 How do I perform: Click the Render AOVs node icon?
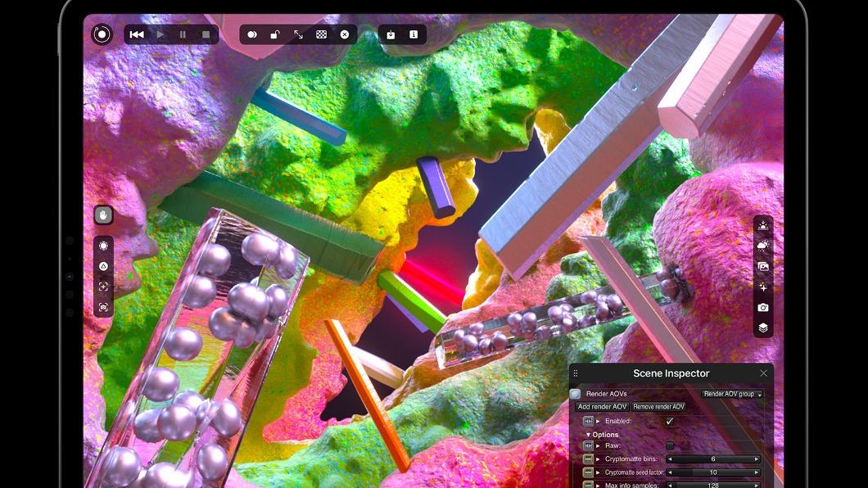pyautogui.click(x=575, y=394)
